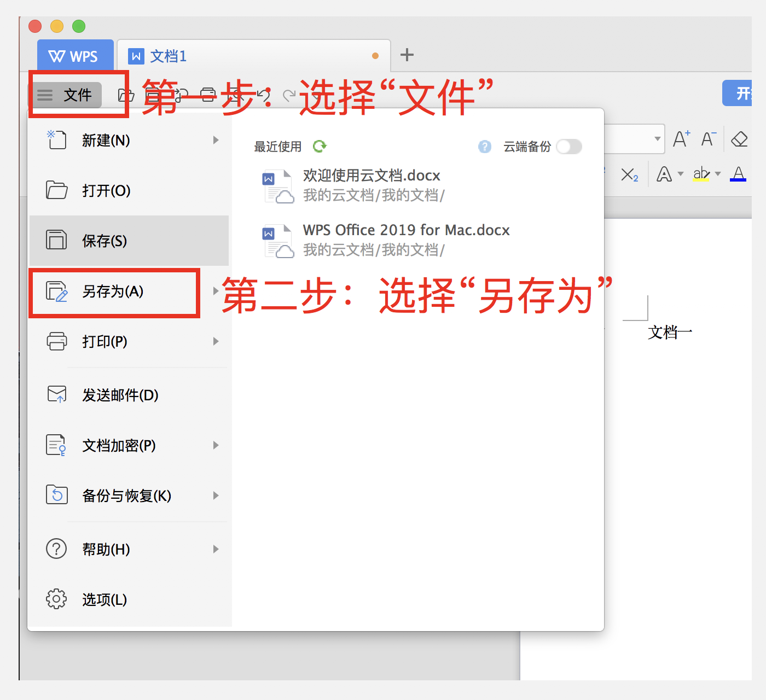Decrease font size with A- icon
Viewport: 766px width, 700px height.
709,139
